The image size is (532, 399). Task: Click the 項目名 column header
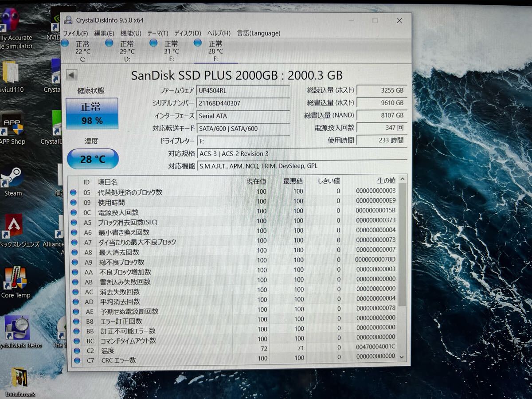[x=108, y=182]
